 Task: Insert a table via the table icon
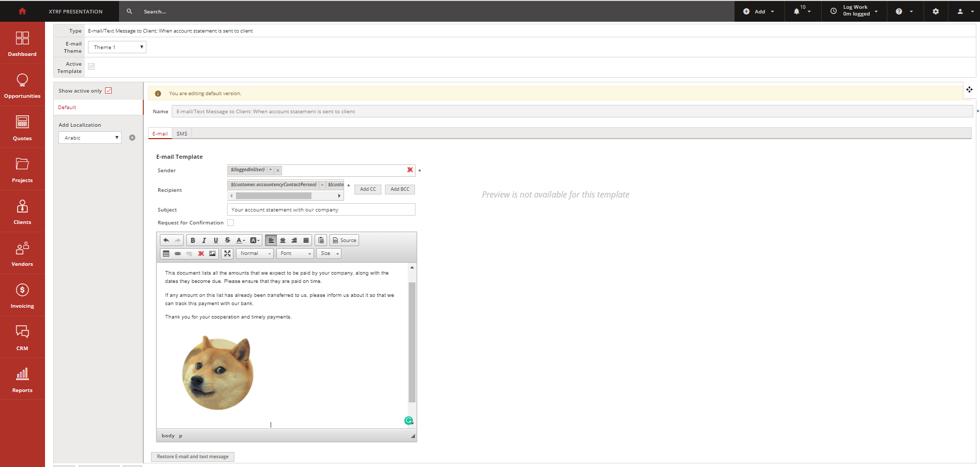click(x=166, y=253)
